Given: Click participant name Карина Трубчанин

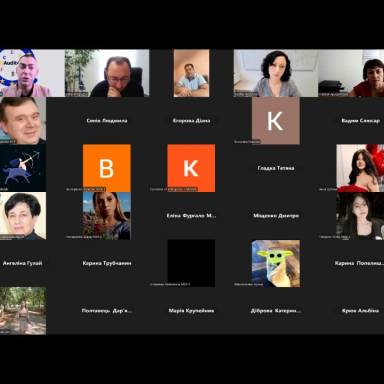Looking at the screenshot, I should pos(107,263).
